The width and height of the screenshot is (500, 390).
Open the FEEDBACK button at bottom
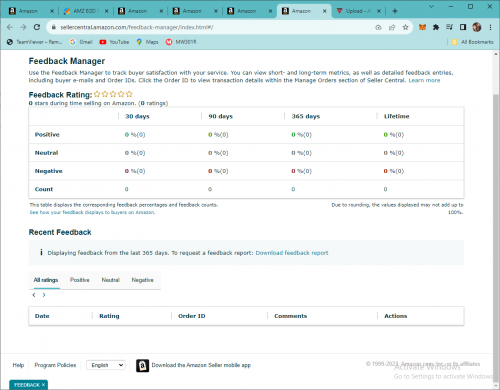[27, 385]
